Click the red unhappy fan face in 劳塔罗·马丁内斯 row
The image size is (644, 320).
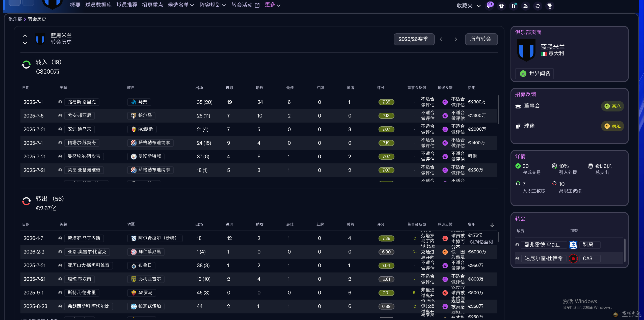point(445,238)
